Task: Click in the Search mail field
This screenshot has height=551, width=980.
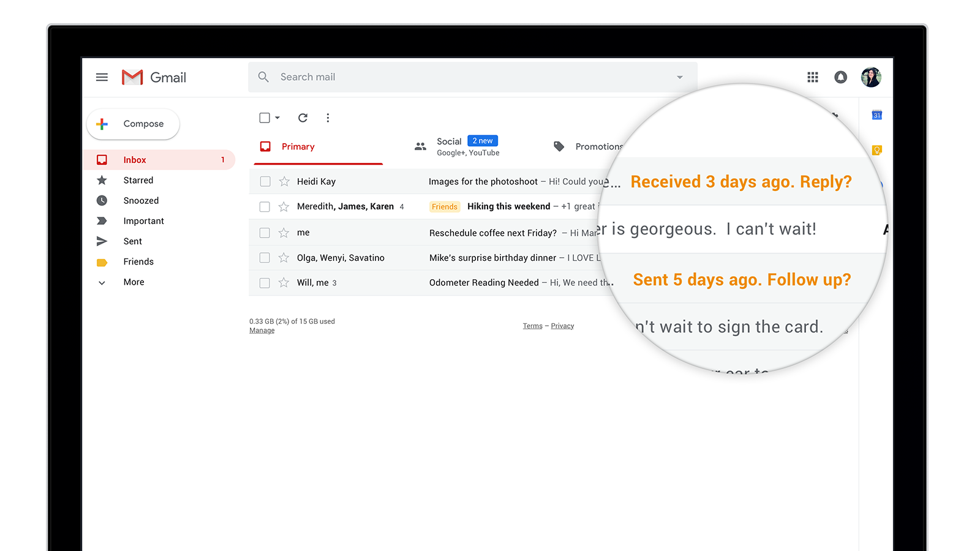Action: [473, 77]
